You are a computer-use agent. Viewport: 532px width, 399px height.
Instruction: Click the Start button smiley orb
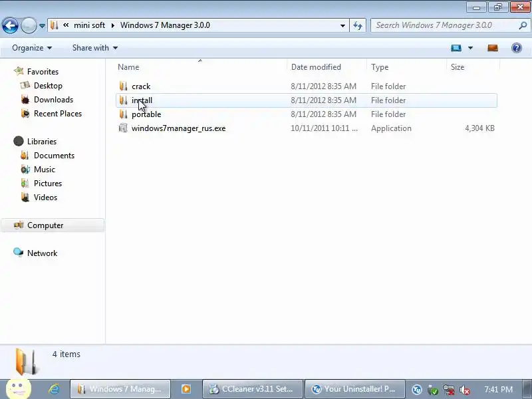tap(19, 389)
